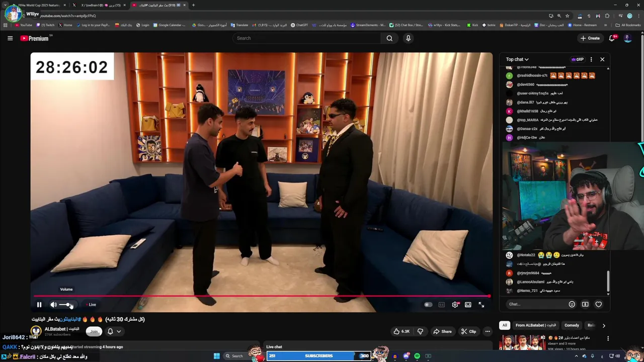Open options for the xbear+ recommended video
This screenshot has width=644, height=362.
click(x=608, y=338)
